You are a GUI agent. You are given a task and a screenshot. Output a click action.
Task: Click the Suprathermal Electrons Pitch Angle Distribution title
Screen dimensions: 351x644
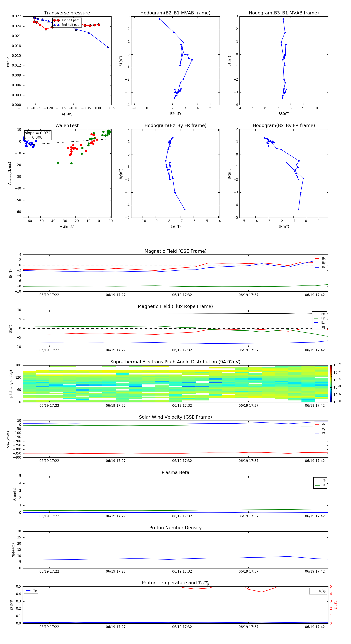(175, 362)
